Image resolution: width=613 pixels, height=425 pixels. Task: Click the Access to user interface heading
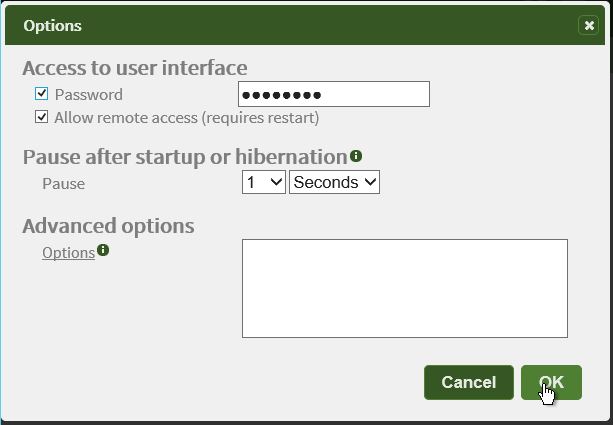coord(135,68)
